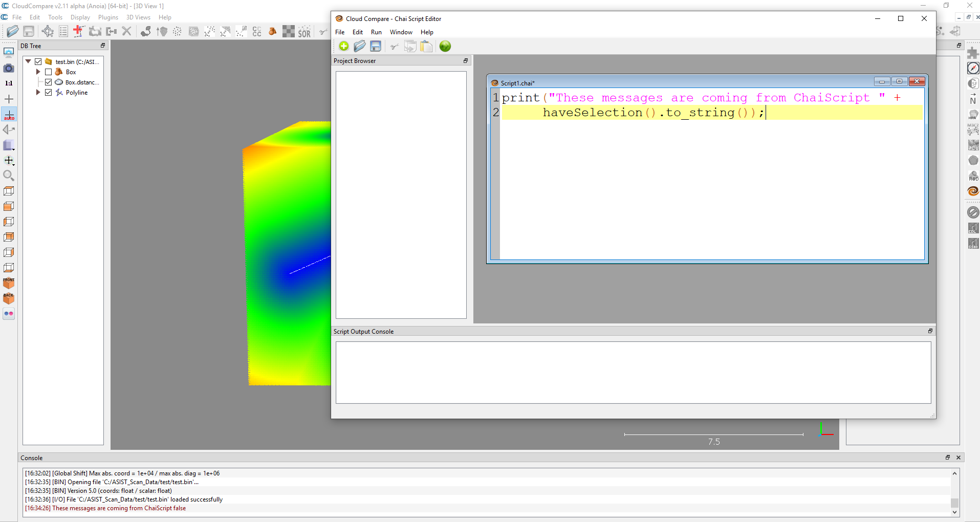Click the subsample point cloud icon
This screenshot has height=522, width=980.
coord(177,31)
